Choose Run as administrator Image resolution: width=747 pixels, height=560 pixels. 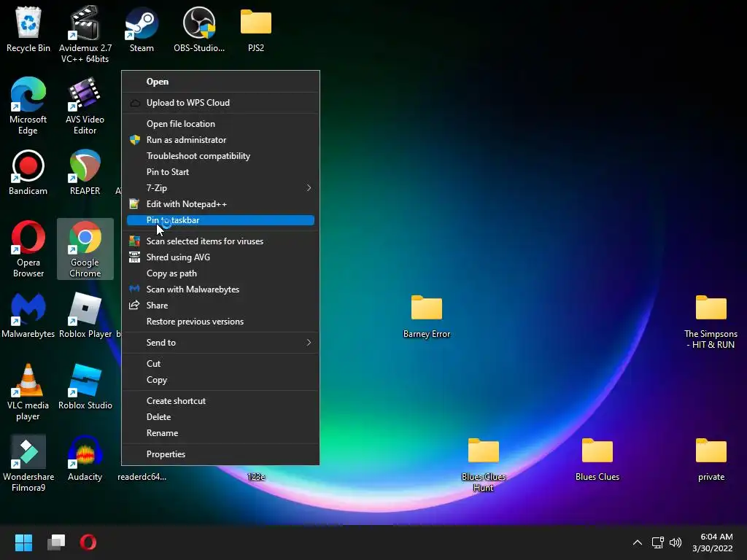coord(220,140)
